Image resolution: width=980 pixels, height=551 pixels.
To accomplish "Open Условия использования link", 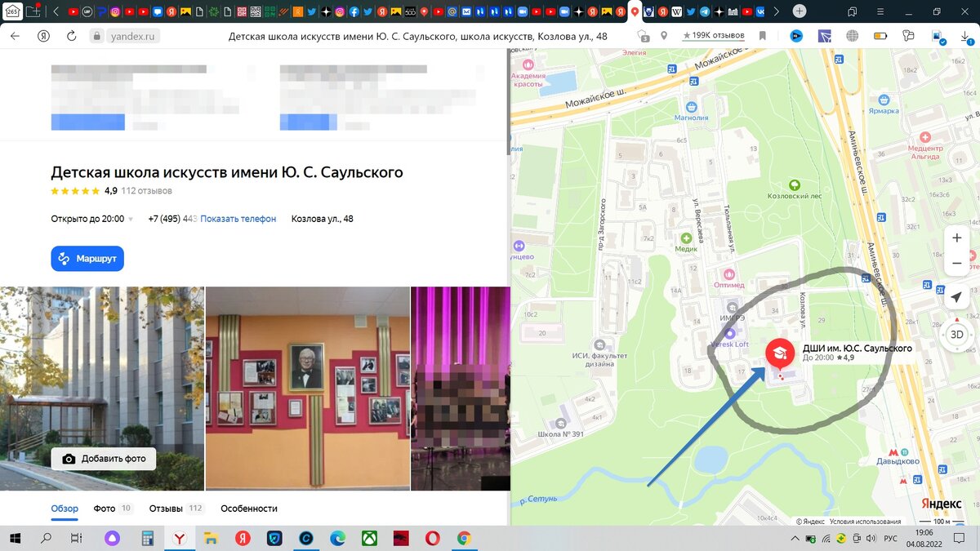I will coord(865,522).
